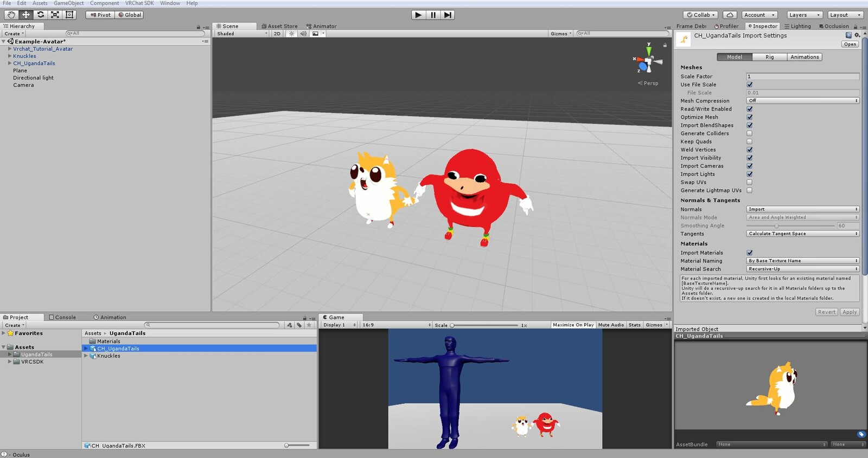The width and height of the screenshot is (868, 458).
Task: Switch to the Rig tab
Action: 770,57
